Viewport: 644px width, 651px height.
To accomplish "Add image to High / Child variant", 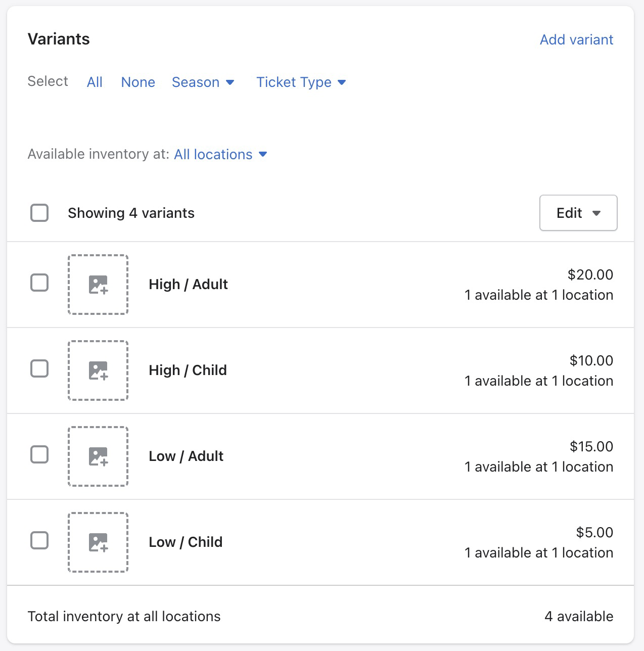I will [98, 370].
